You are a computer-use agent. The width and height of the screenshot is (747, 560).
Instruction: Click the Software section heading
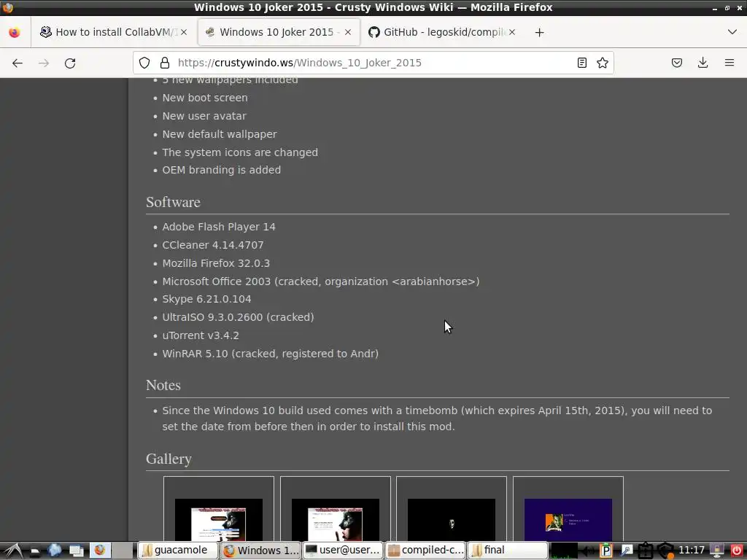173,203
